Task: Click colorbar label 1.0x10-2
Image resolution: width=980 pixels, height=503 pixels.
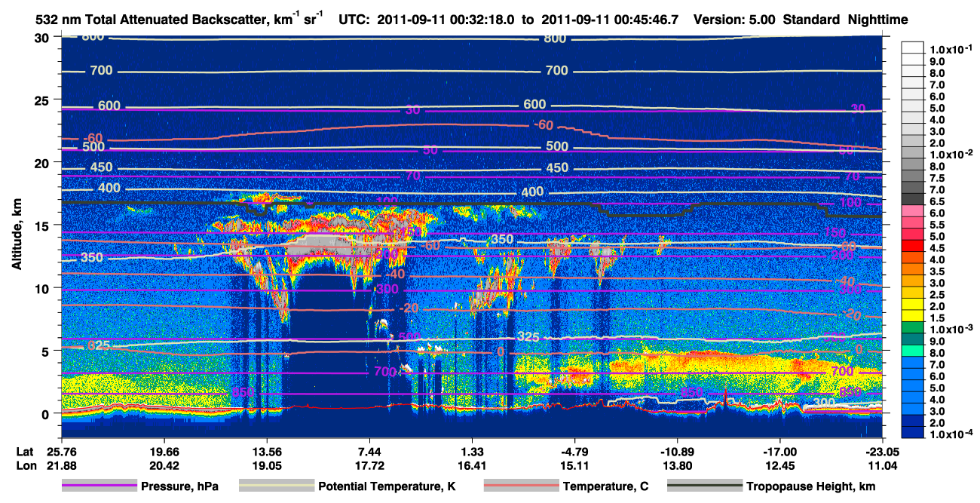Action: pos(951,154)
